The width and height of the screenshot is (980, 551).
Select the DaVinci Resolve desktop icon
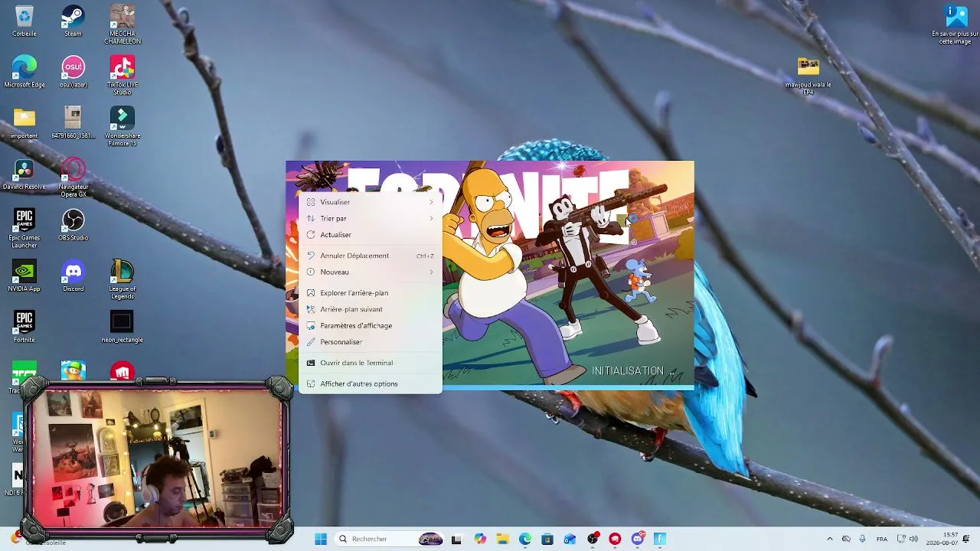click(x=24, y=174)
